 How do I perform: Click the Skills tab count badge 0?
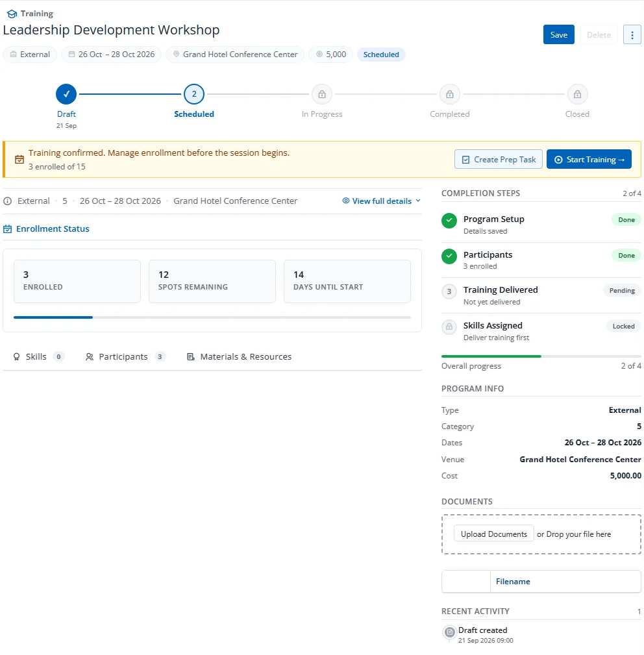tap(58, 357)
